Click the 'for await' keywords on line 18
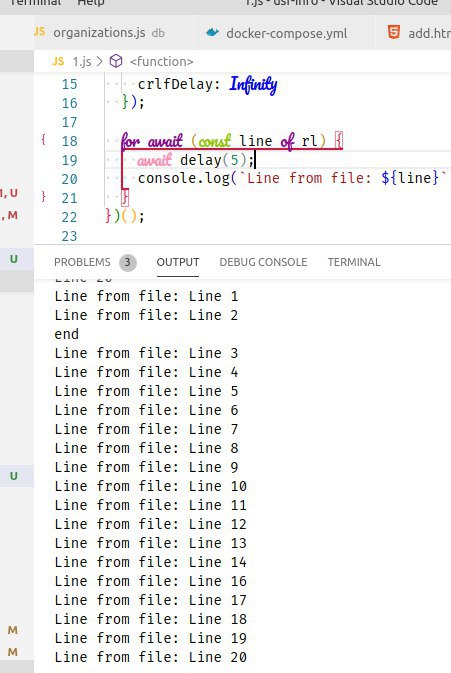Viewport: 451px width, 673px height. [x=152, y=141]
